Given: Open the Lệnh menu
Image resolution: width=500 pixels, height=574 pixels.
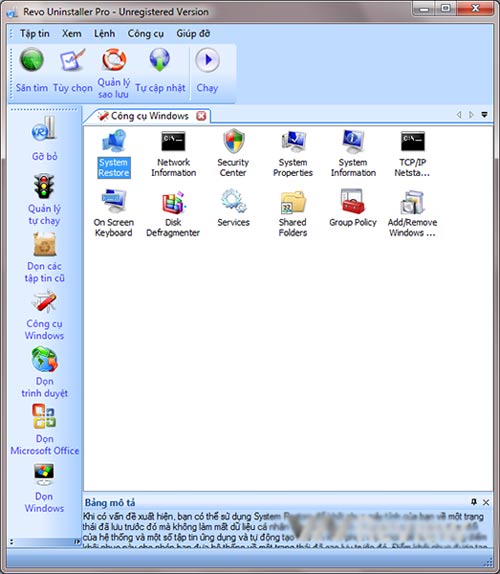Looking at the screenshot, I should pos(104,34).
